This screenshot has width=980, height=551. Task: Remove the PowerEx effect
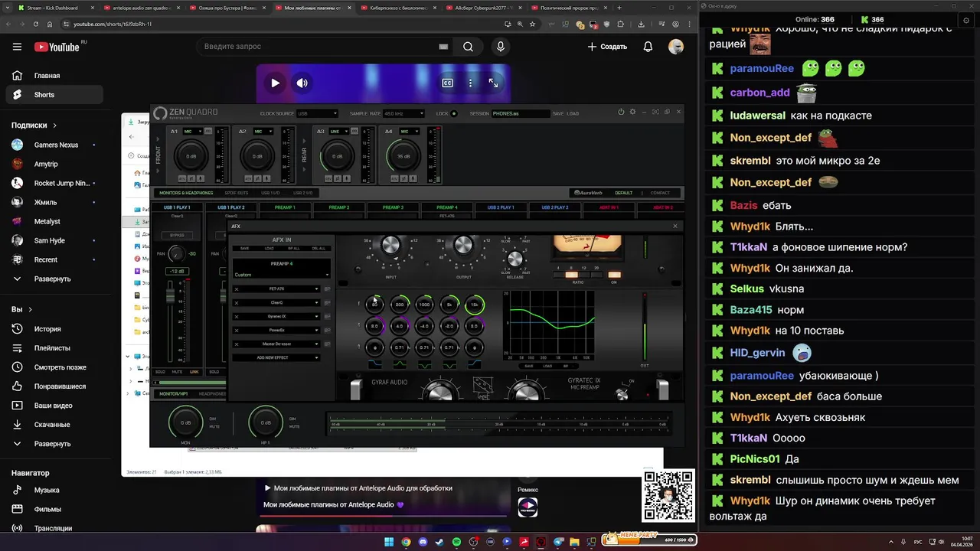tap(237, 330)
